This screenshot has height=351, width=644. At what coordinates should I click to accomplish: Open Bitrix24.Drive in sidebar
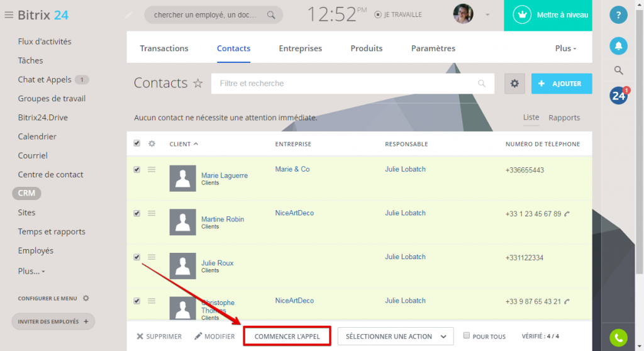point(43,118)
